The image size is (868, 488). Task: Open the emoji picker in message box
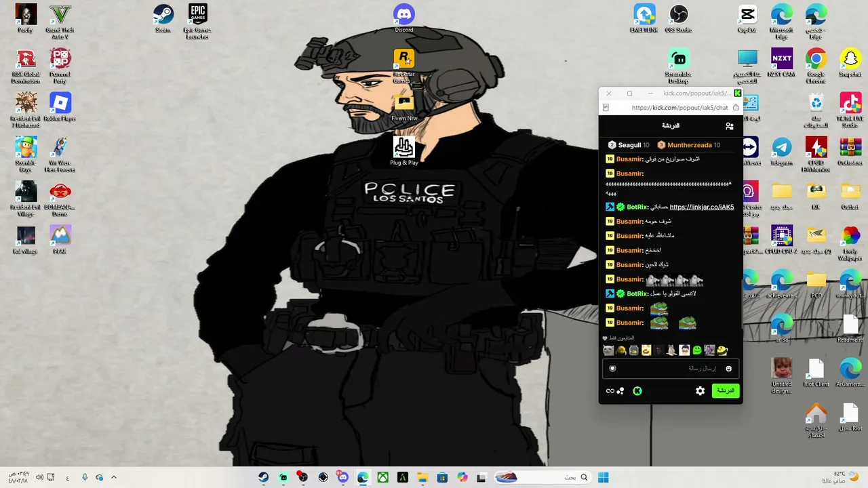(729, 369)
